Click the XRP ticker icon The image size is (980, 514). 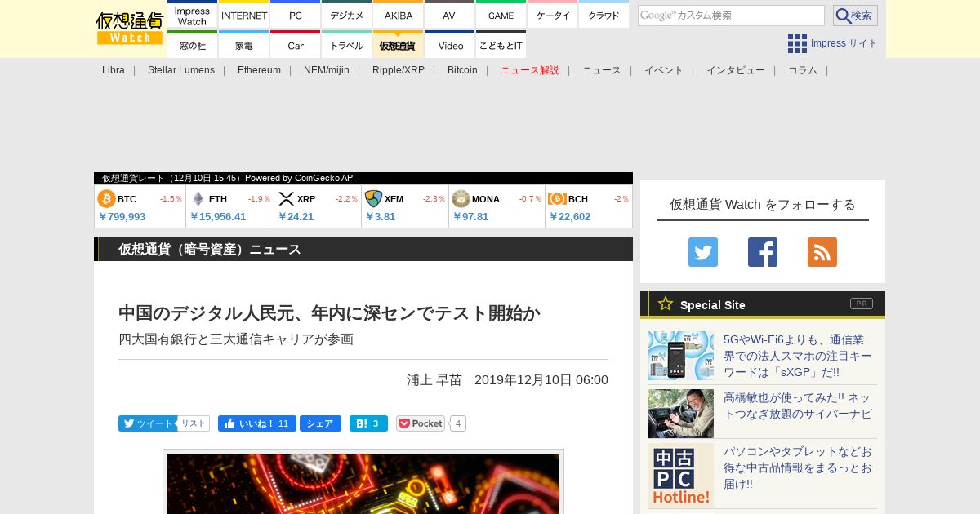286,199
